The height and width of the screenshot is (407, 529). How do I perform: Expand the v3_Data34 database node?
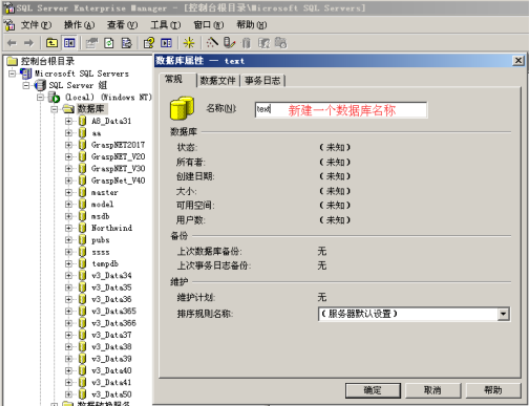pos(68,276)
